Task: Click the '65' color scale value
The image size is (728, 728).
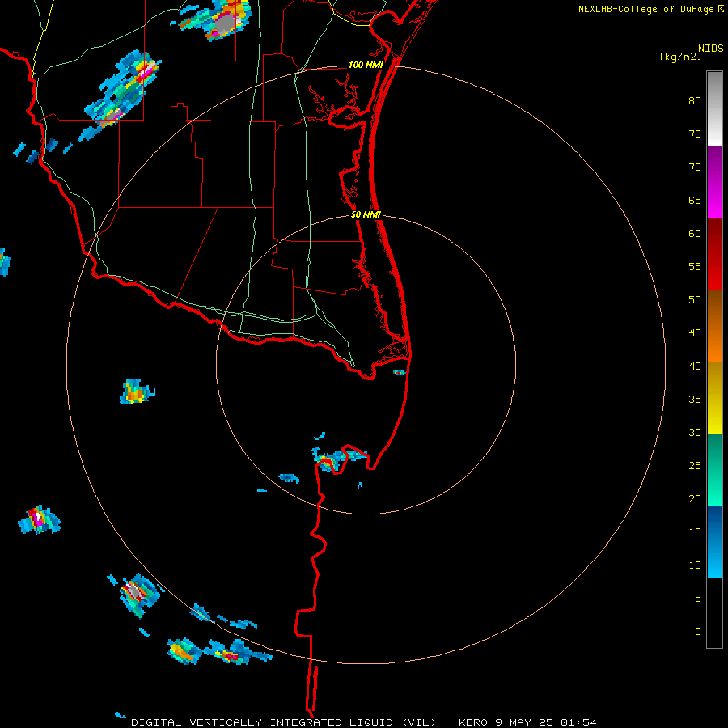Action: click(x=695, y=201)
